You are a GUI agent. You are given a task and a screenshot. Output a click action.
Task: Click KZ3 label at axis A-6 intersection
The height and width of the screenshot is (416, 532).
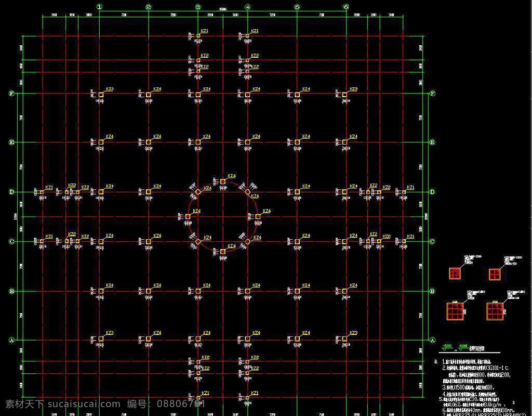tap(353, 333)
